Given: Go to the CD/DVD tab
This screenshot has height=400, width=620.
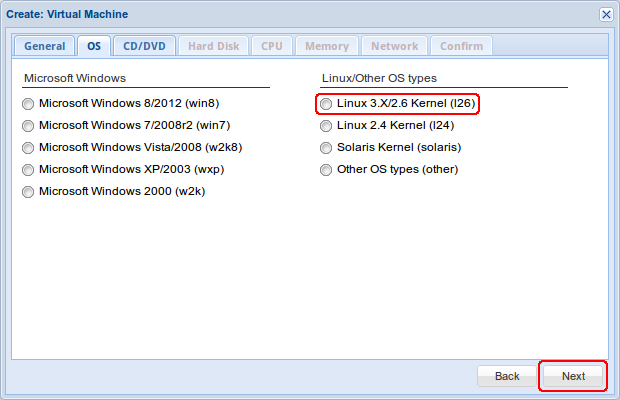Looking at the screenshot, I should [144, 46].
